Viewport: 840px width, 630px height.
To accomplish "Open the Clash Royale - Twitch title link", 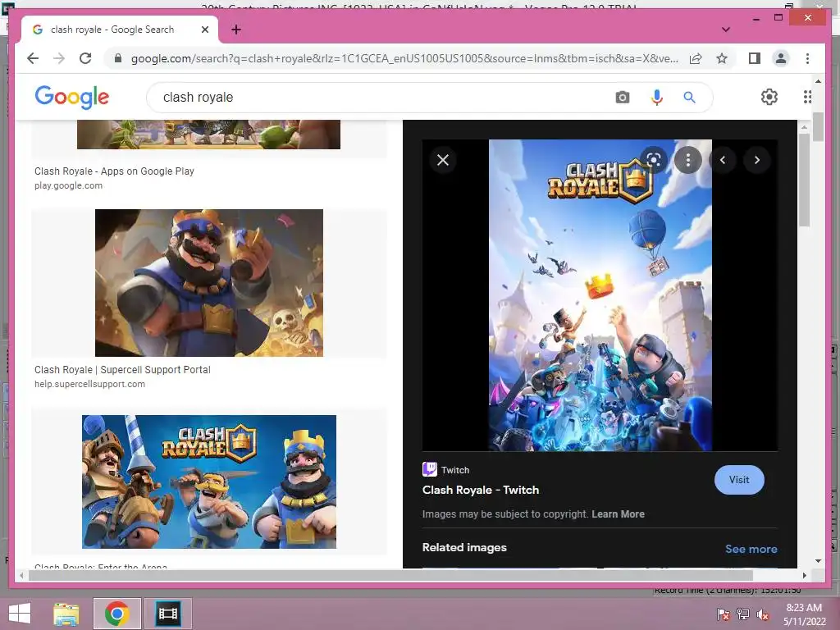I will pyautogui.click(x=481, y=490).
